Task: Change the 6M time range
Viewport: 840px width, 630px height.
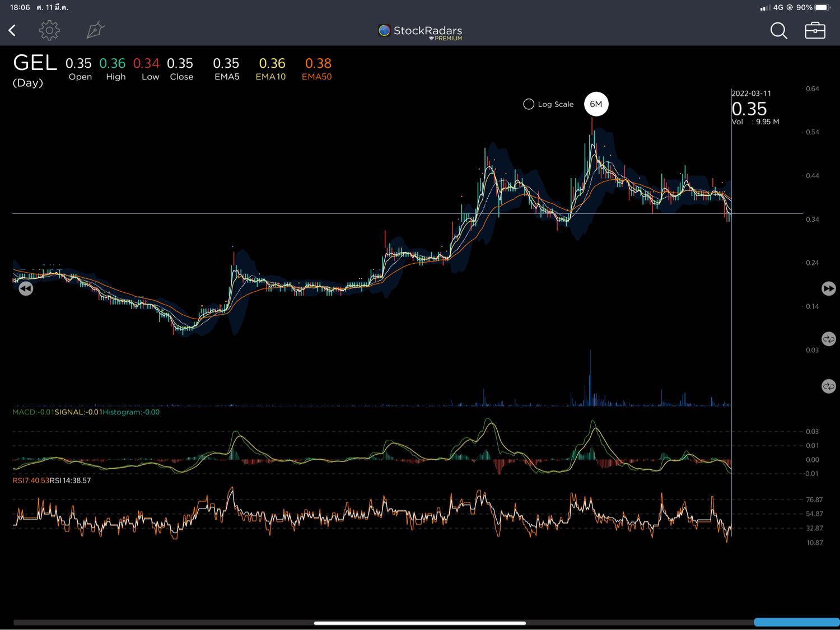Action: point(596,104)
